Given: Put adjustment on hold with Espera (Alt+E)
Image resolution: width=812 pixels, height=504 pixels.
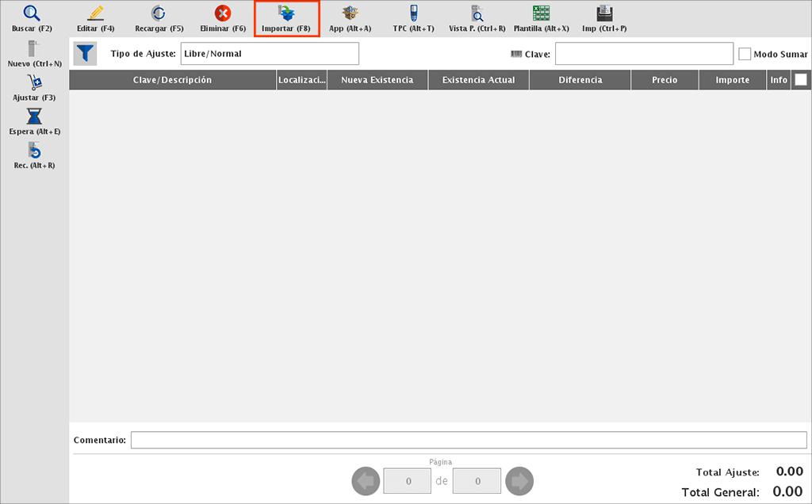Looking at the screenshot, I should click(x=34, y=117).
